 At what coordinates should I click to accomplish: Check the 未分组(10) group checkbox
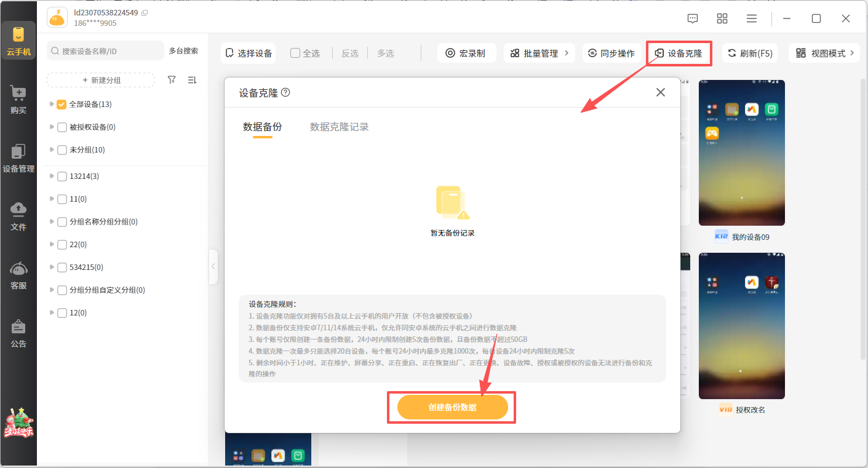coord(62,150)
